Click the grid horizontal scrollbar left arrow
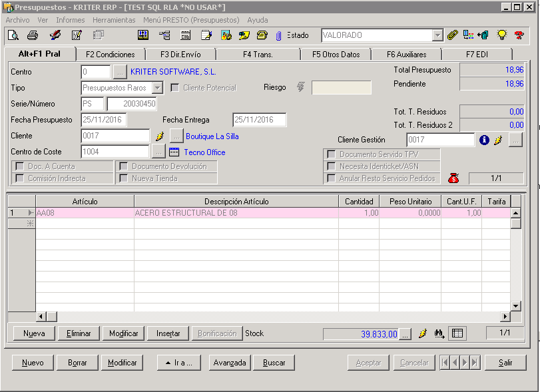The width and height of the screenshot is (540, 392). [41, 316]
